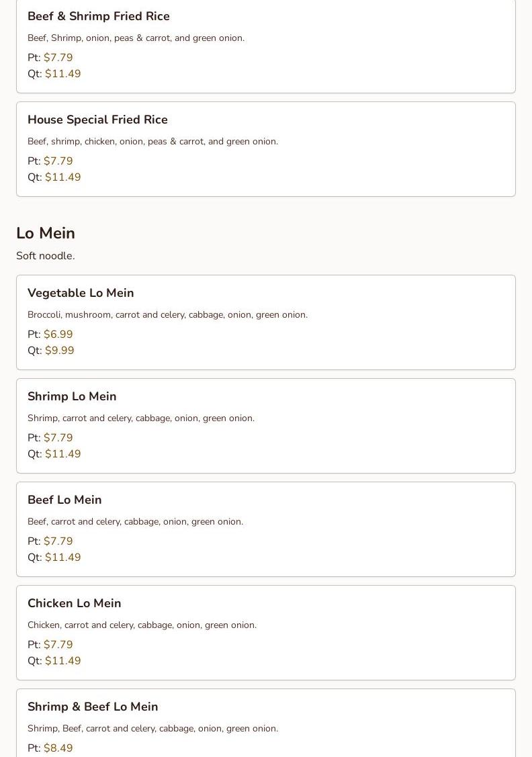
Task: Click the Chicken Lo Mein quart price
Action: point(63,661)
